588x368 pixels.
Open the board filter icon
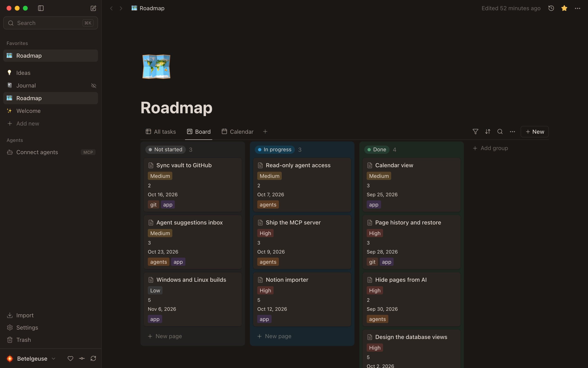pyautogui.click(x=475, y=132)
